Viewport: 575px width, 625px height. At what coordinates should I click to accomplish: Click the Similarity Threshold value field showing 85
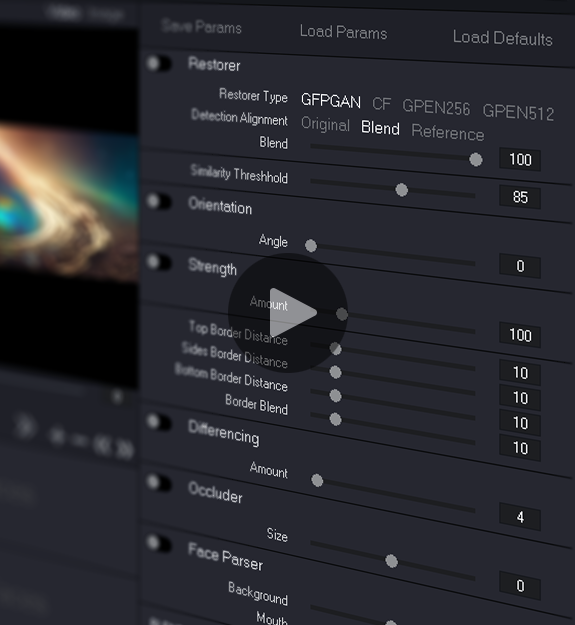click(x=520, y=197)
